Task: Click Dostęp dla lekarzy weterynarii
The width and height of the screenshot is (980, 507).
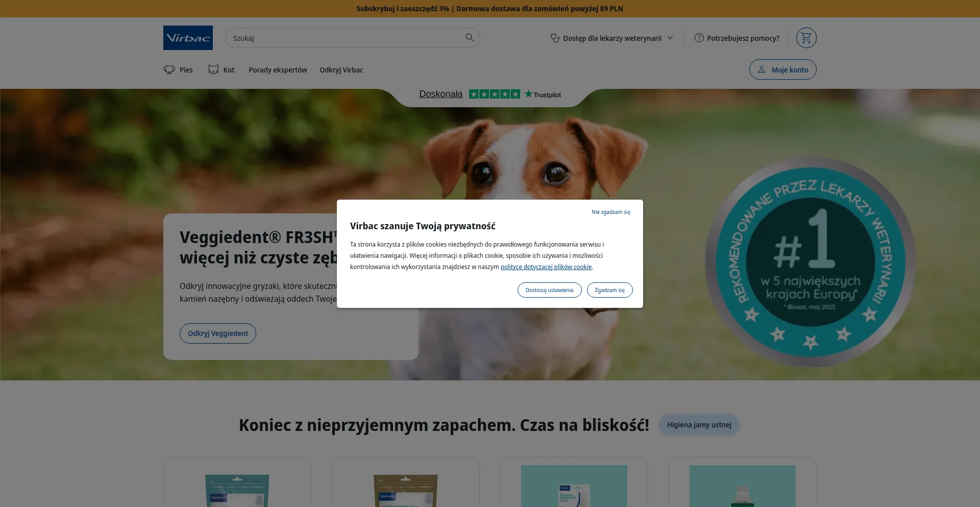Action: coord(612,38)
